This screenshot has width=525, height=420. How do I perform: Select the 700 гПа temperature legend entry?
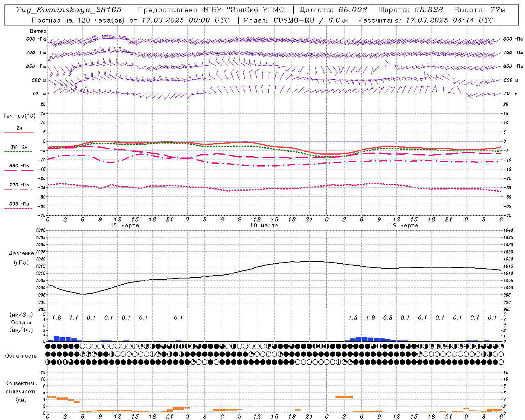point(19,185)
